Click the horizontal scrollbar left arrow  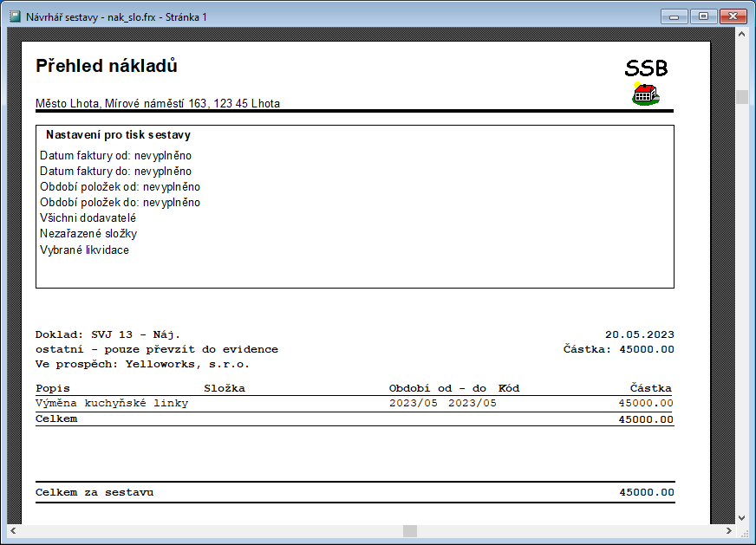point(13,530)
